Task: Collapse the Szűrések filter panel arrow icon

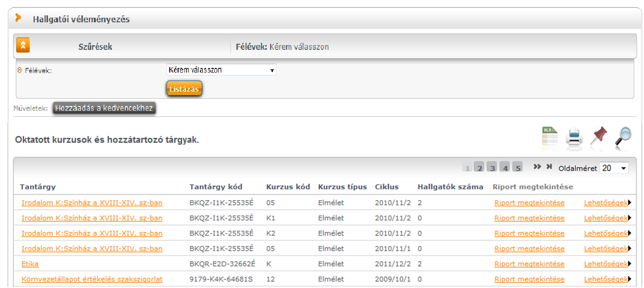Action: [23, 45]
